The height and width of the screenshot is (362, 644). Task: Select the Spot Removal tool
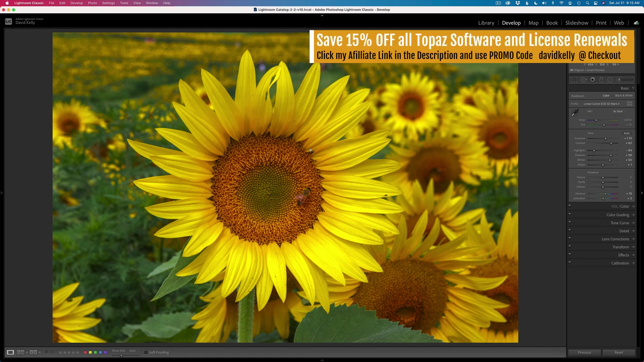click(x=584, y=79)
